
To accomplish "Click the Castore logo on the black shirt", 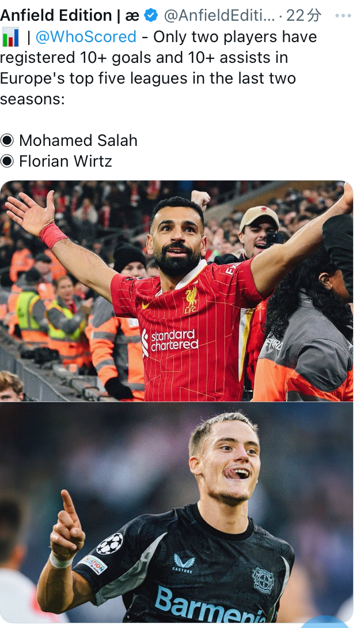I will 184,563.
